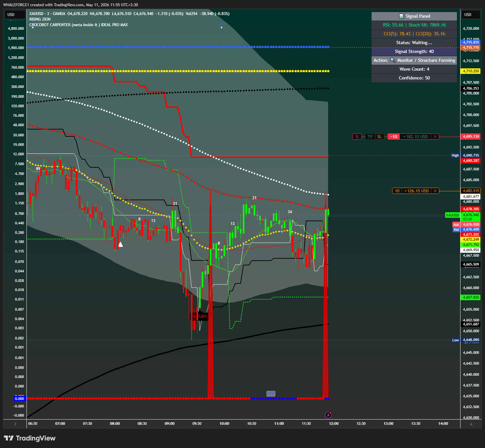
Task: Click the +182.10 USD position profit label
Action: pyautogui.click(x=415, y=137)
